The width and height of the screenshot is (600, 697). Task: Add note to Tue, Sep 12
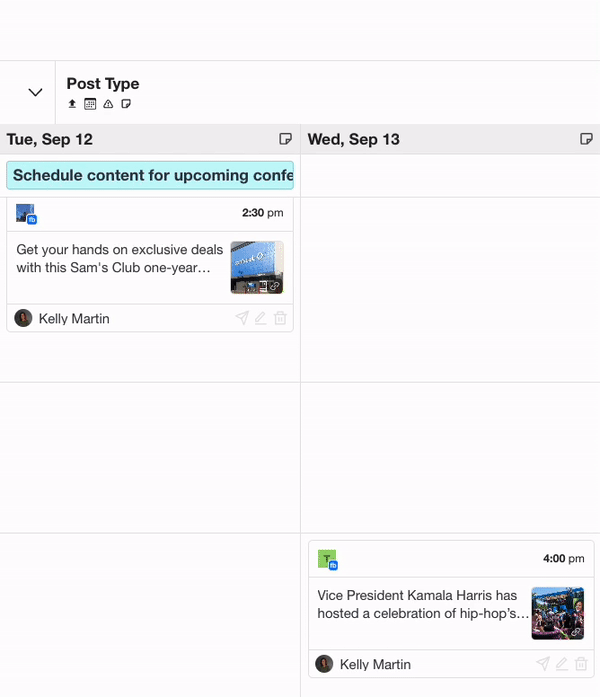click(x=285, y=139)
